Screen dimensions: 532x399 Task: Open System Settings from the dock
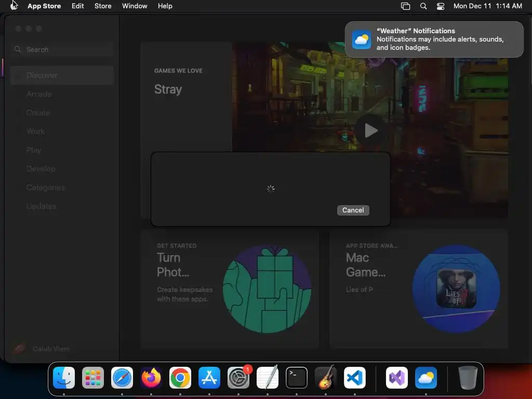pyautogui.click(x=238, y=378)
